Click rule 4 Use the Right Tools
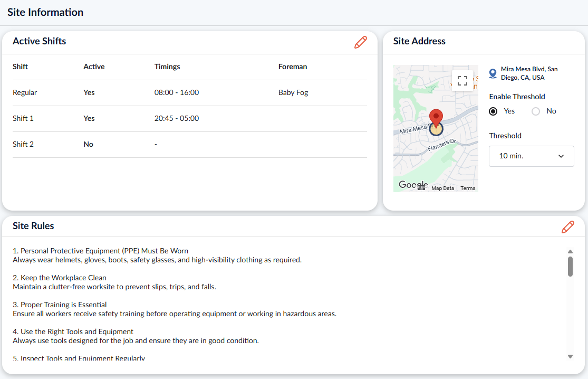Screen dimensions: 588x379 tap(73, 332)
